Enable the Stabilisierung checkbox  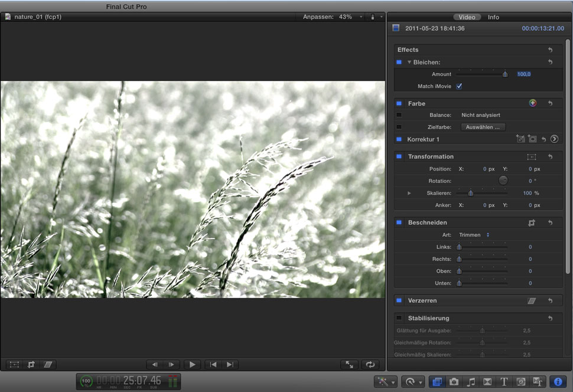click(x=399, y=318)
